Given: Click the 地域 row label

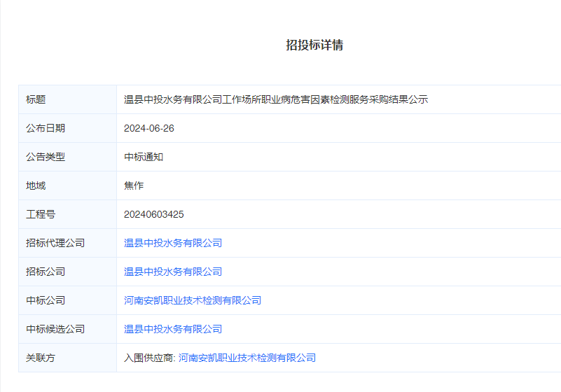Looking at the screenshot, I should coord(36,185).
